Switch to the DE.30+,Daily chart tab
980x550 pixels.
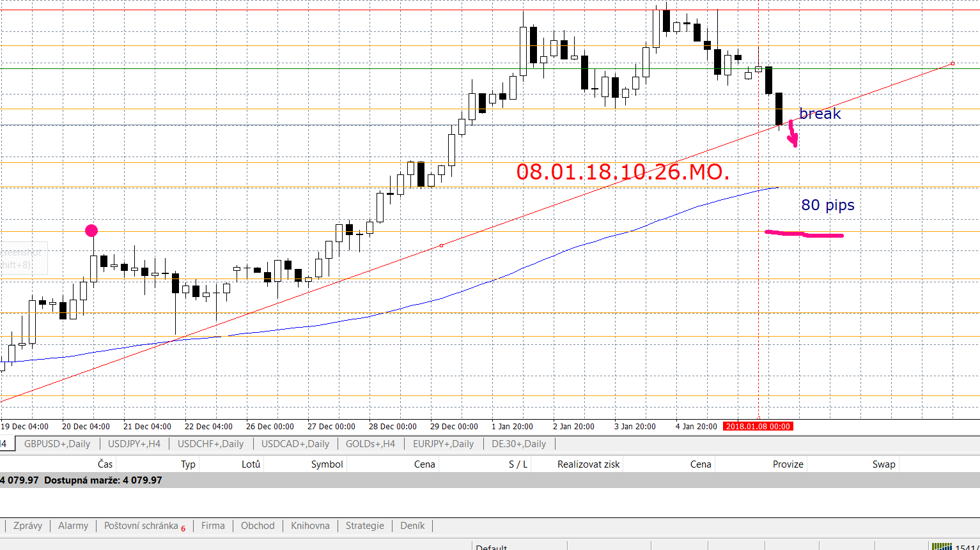tap(518, 443)
